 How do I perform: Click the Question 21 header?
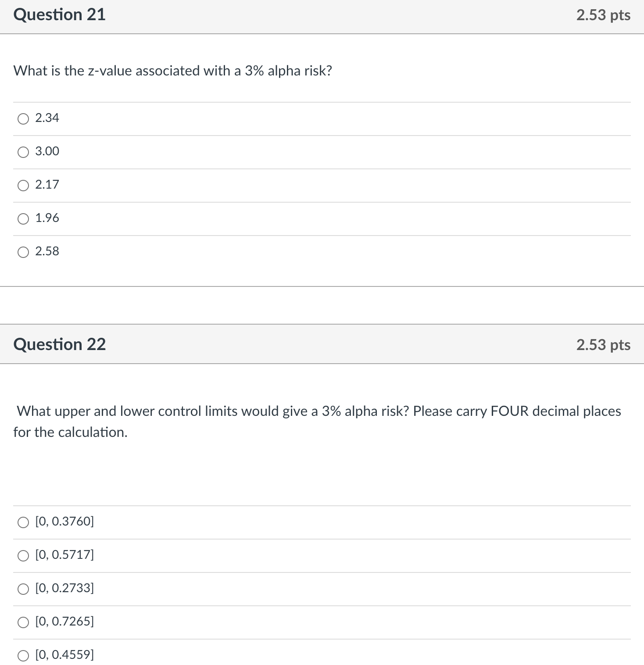59,14
